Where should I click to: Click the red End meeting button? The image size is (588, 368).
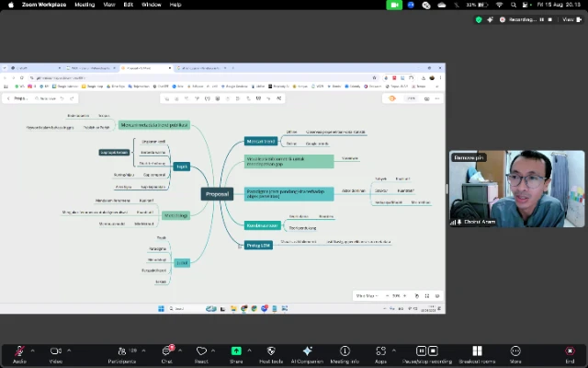click(570, 351)
